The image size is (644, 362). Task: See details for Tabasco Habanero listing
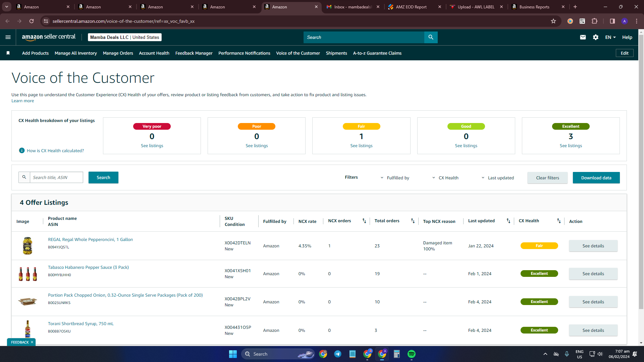coord(593,274)
